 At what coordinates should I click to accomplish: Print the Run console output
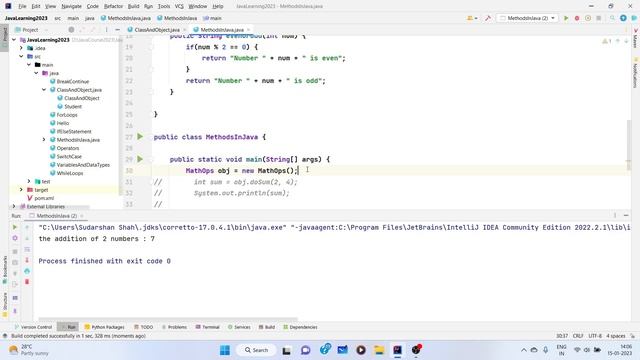(x=27, y=271)
